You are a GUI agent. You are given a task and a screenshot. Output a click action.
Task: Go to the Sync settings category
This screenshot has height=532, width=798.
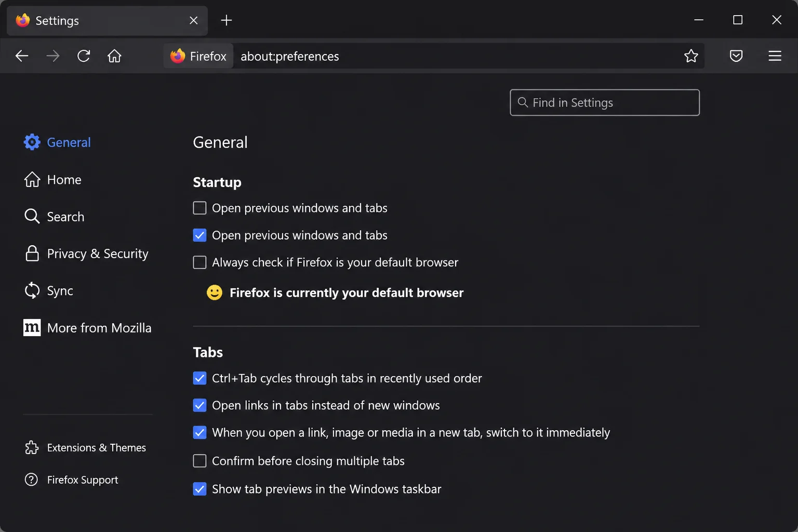click(x=60, y=291)
